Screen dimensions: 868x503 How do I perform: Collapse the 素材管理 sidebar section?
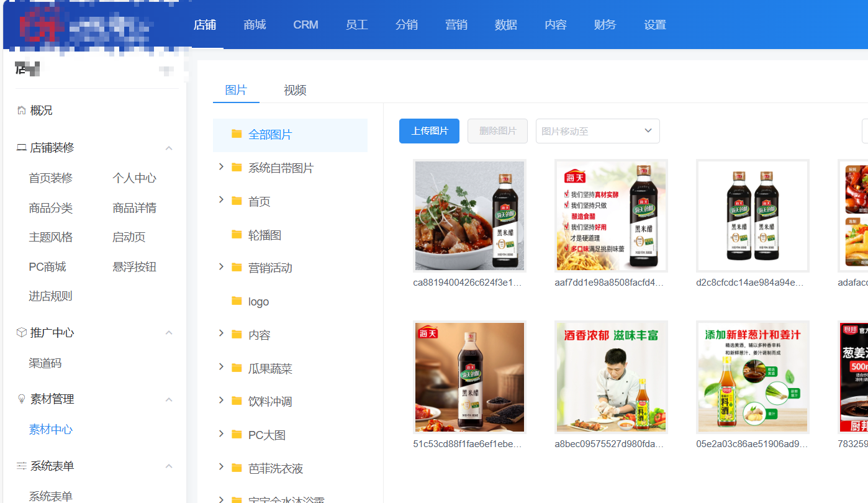pyautogui.click(x=169, y=399)
